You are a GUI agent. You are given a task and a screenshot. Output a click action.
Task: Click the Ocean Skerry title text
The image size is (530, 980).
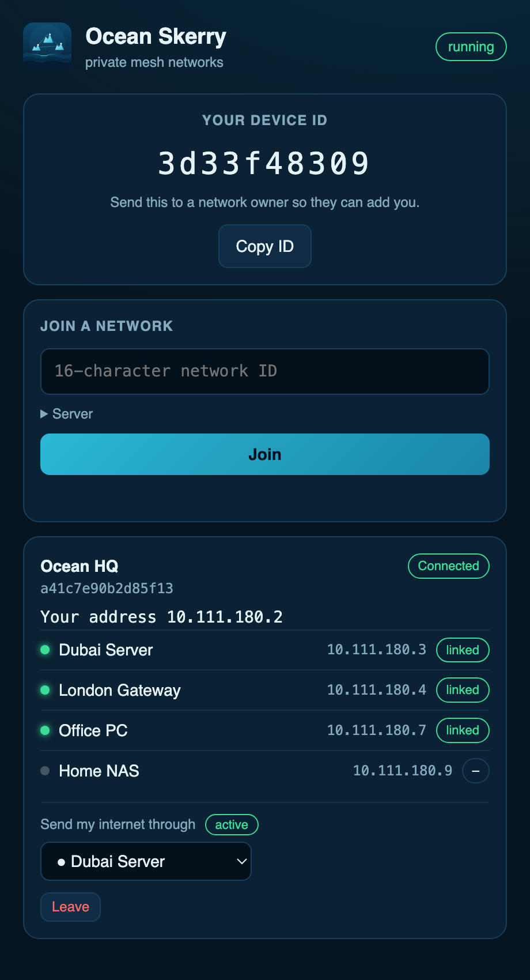[156, 36]
